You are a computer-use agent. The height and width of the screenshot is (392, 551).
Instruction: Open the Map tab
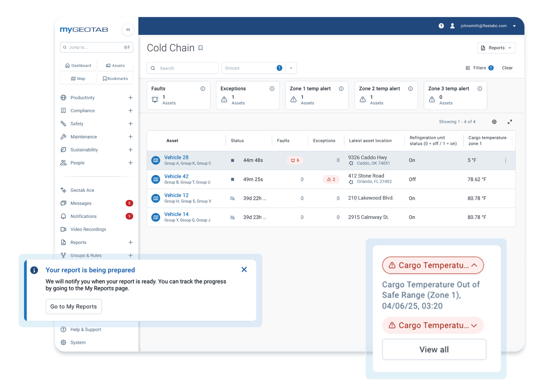click(x=78, y=79)
